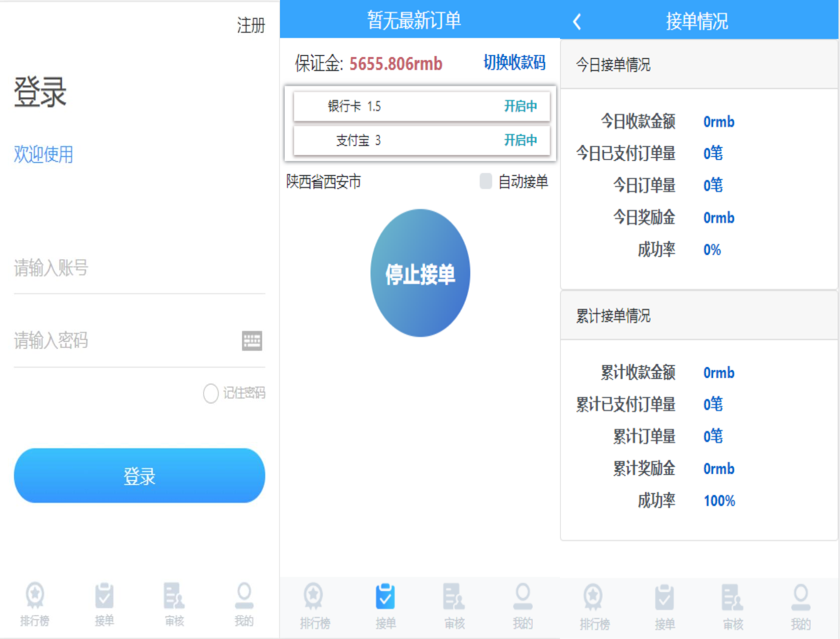Click 累计订单量 value 0笔

coord(713,436)
